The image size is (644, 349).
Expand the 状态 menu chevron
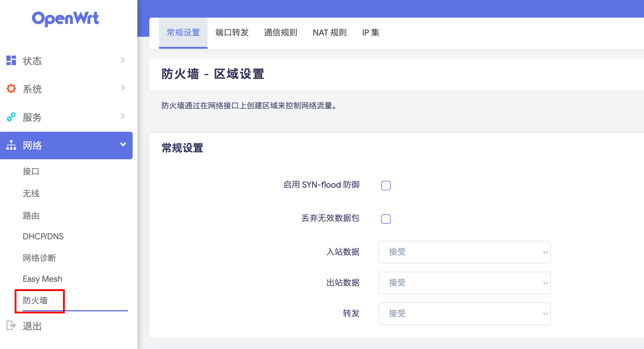pos(123,60)
